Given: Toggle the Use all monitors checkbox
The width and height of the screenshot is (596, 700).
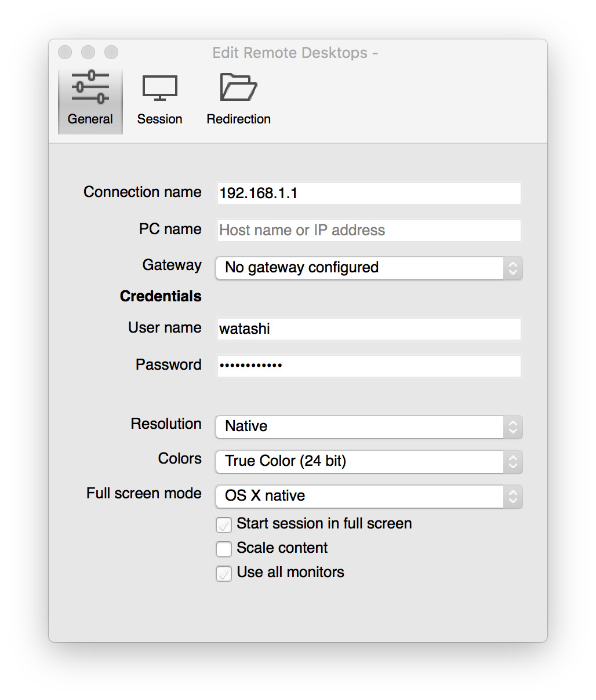Looking at the screenshot, I should (224, 574).
